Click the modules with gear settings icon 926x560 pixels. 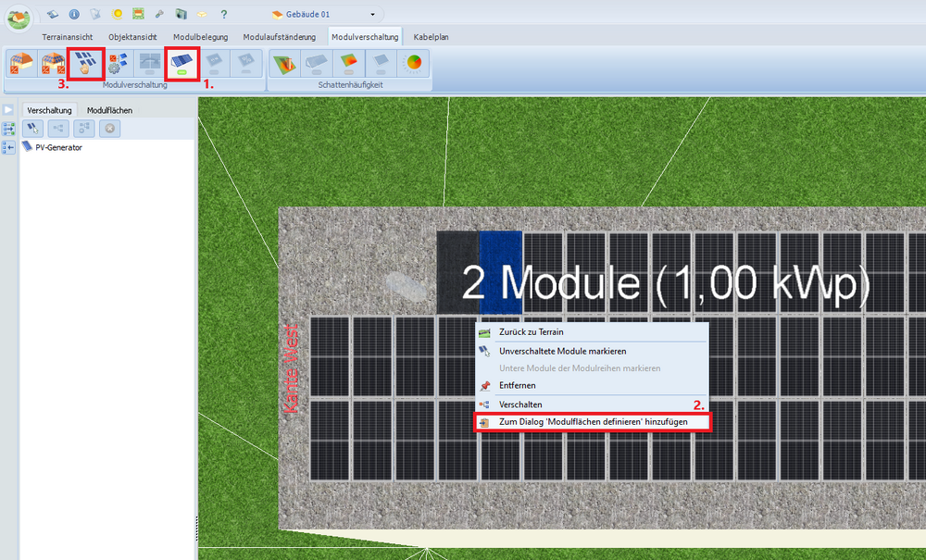(x=117, y=64)
